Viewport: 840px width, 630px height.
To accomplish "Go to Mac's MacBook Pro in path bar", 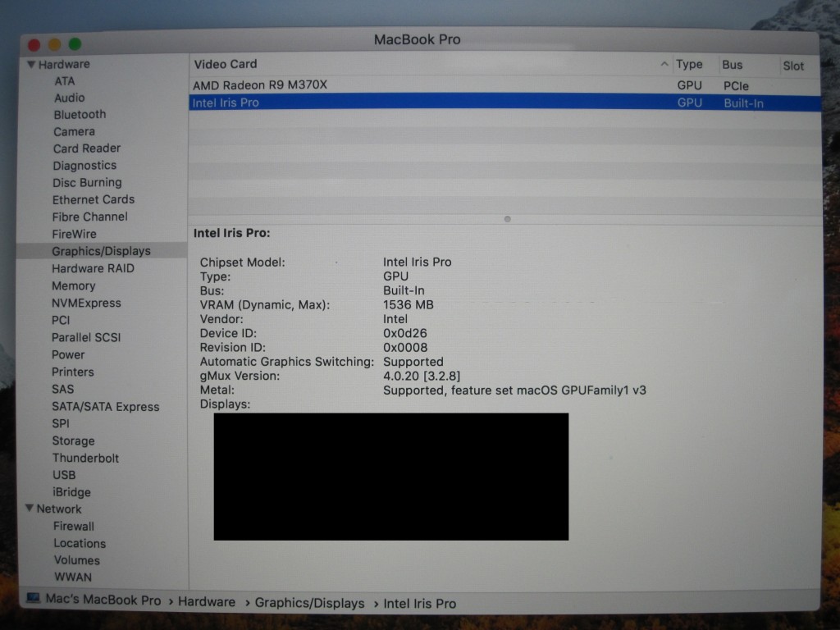I will tap(103, 600).
